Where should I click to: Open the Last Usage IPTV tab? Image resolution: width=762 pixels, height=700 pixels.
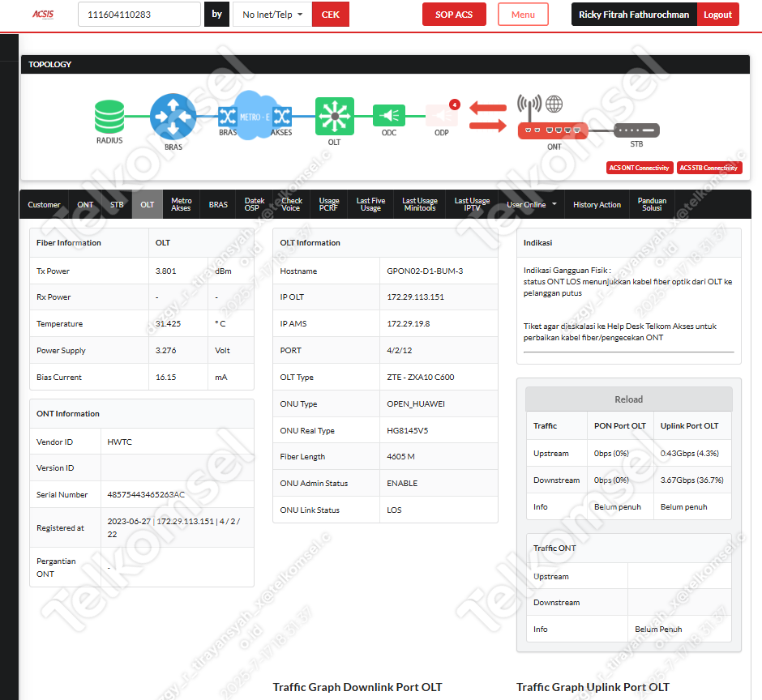472,204
